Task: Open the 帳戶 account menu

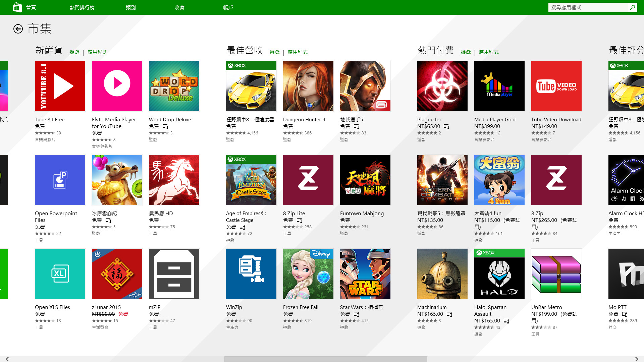Action: click(228, 7)
